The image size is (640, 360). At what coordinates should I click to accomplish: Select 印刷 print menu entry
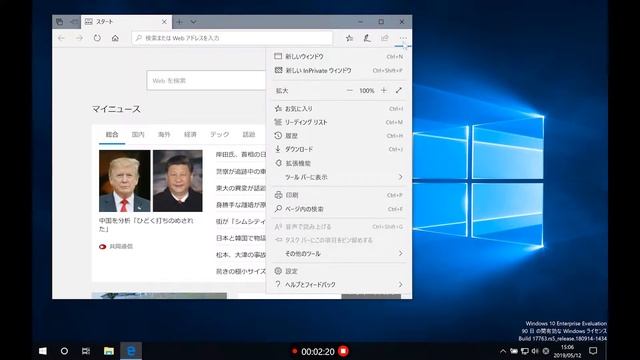tap(339, 195)
